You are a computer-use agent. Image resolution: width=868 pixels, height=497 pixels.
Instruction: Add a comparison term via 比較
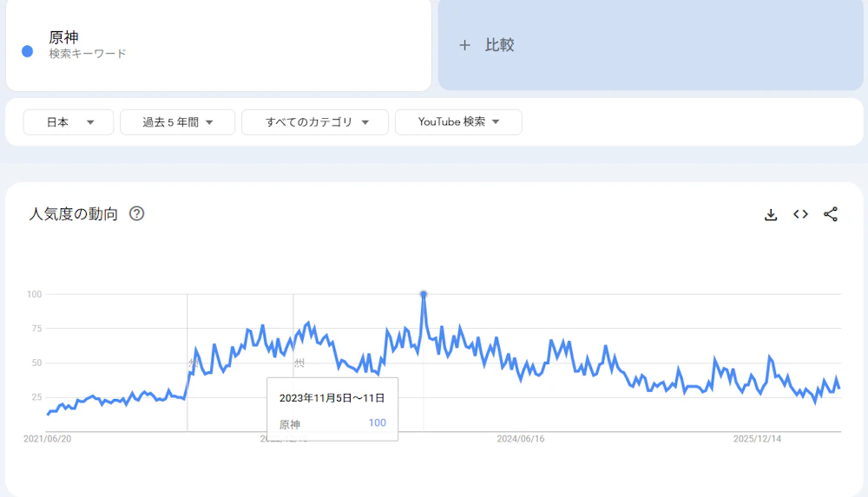click(x=650, y=45)
